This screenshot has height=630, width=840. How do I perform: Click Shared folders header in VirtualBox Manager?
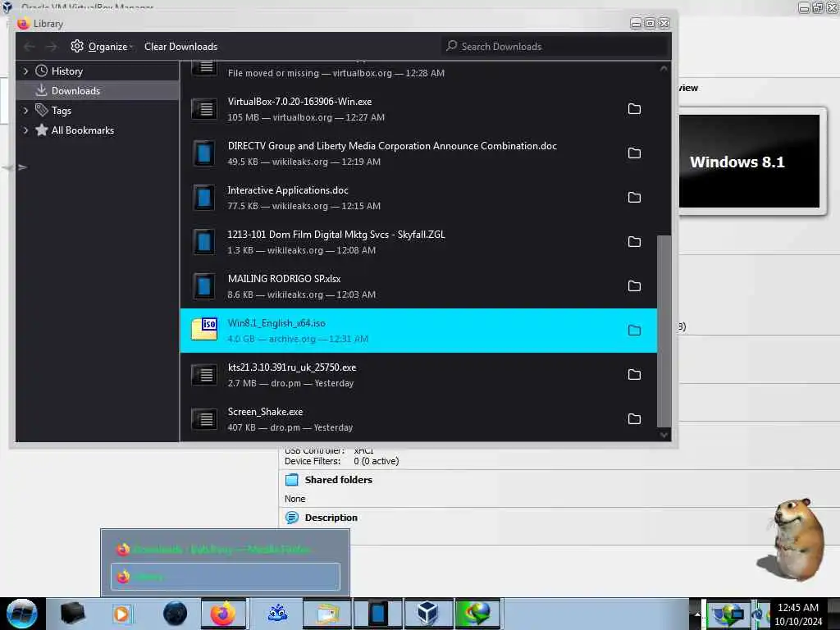pyautogui.click(x=338, y=480)
